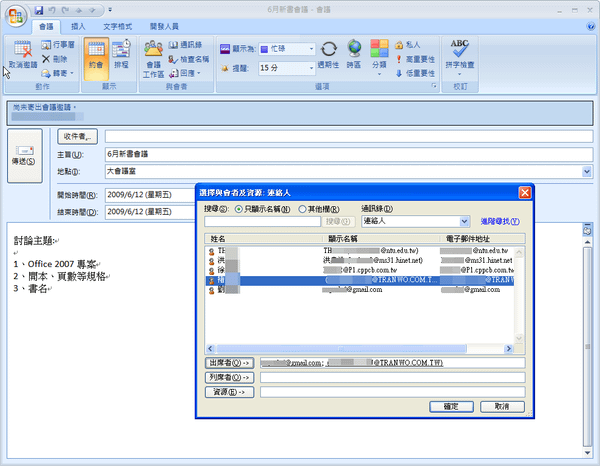This screenshot has height=466, width=600.
Task: Save via quick access toolbar icon
Action: coord(39,10)
